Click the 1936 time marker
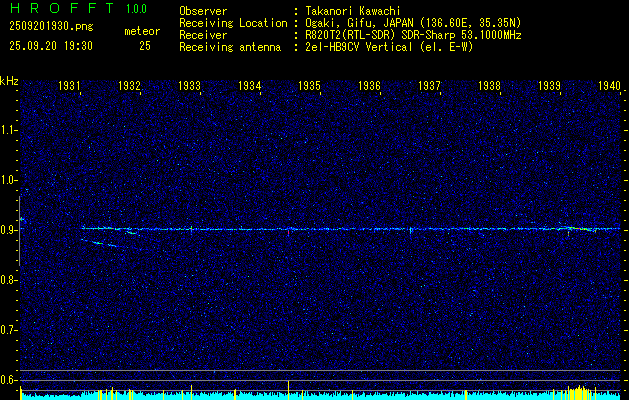The image size is (629, 400). pos(369,86)
